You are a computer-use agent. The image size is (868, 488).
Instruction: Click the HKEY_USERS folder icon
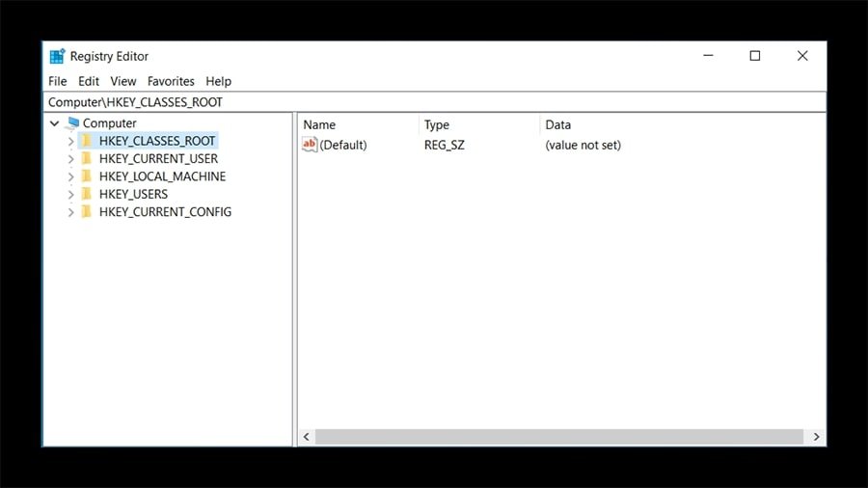87,194
